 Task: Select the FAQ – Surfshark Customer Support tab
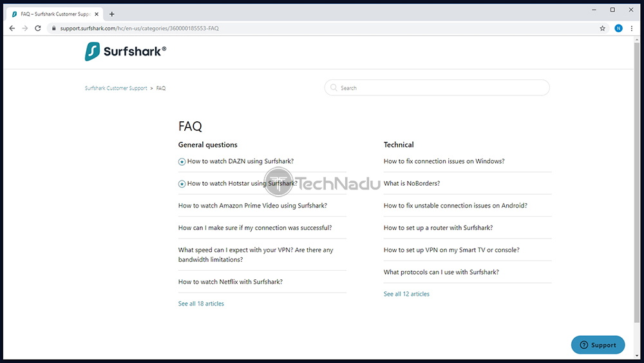[x=55, y=14]
